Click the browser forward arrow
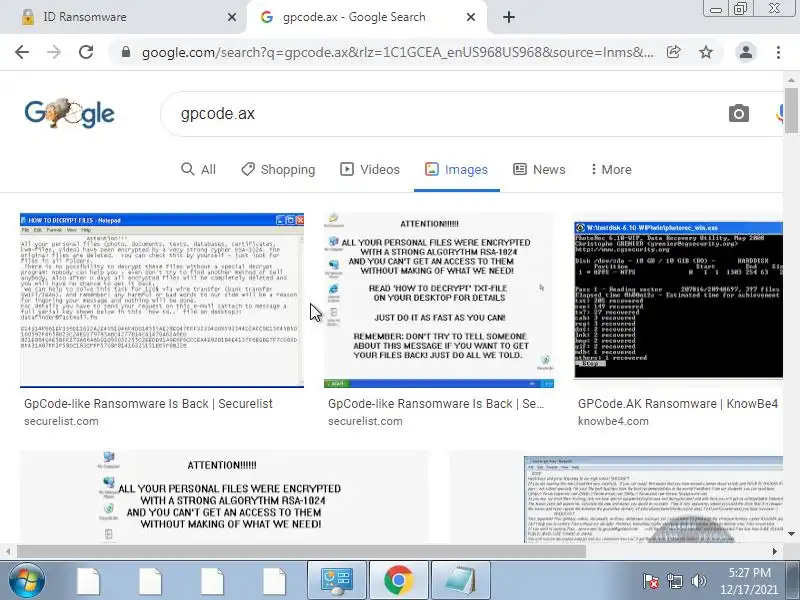Viewport: 800px width, 600px height. point(54,52)
